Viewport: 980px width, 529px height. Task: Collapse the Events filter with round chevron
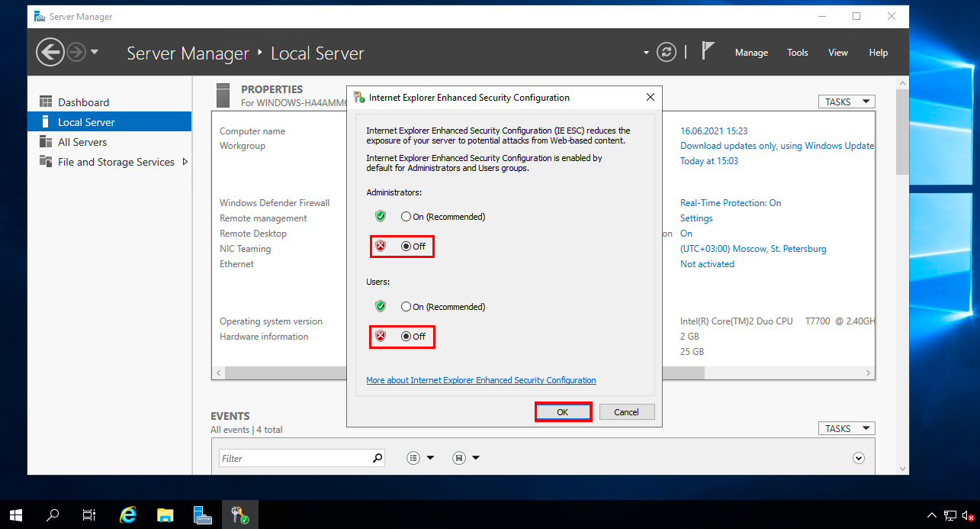coord(859,458)
